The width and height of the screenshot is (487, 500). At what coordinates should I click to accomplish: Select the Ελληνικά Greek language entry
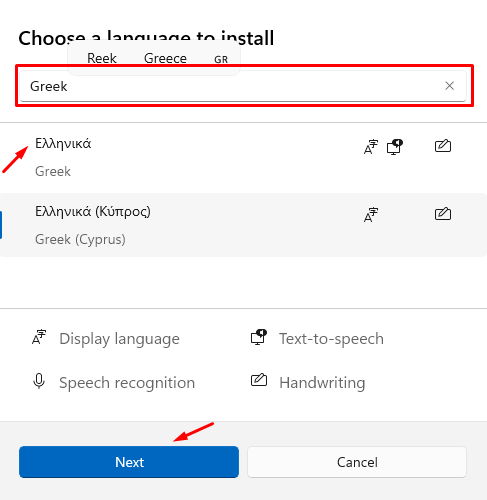pyautogui.click(x=243, y=157)
